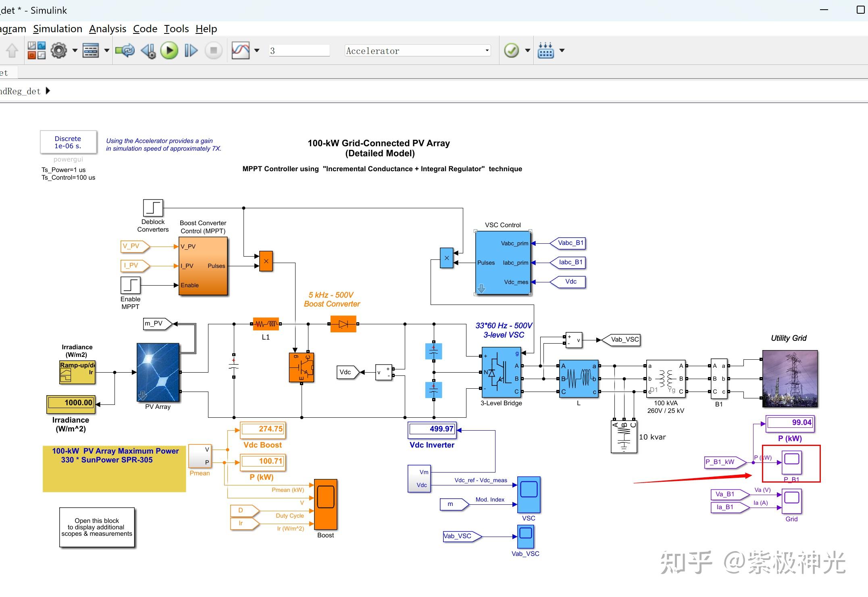Open the Tools menu
868x597 pixels.
coord(176,29)
